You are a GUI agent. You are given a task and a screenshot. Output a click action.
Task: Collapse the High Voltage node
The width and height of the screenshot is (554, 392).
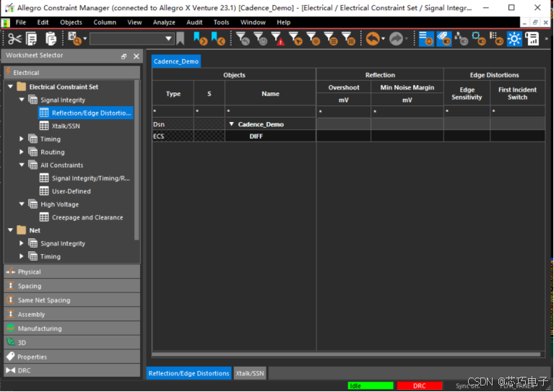coord(22,204)
